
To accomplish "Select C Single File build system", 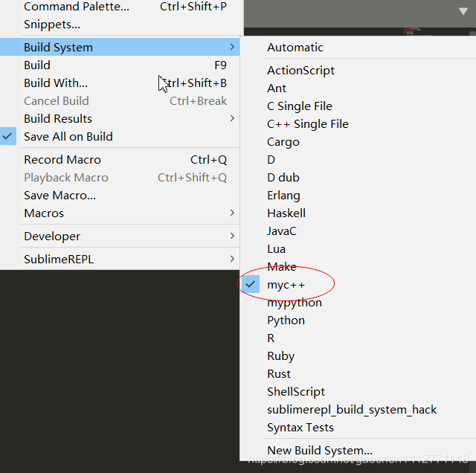I will point(358,106).
